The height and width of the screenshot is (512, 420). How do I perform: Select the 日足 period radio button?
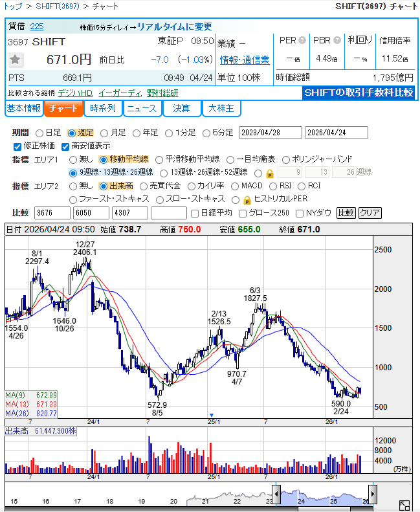[x=39, y=133]
